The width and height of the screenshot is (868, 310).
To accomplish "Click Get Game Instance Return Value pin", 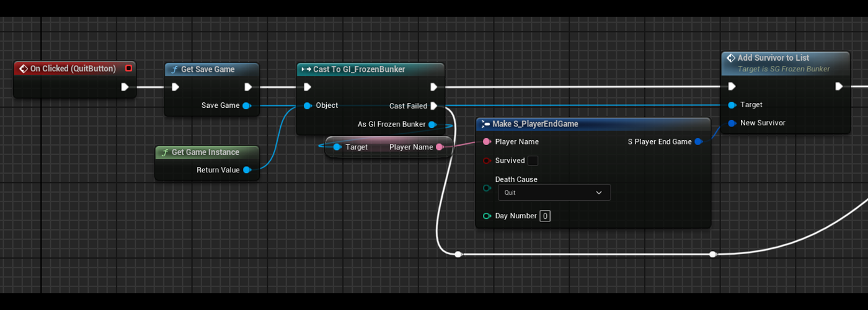I will [246, 170].
